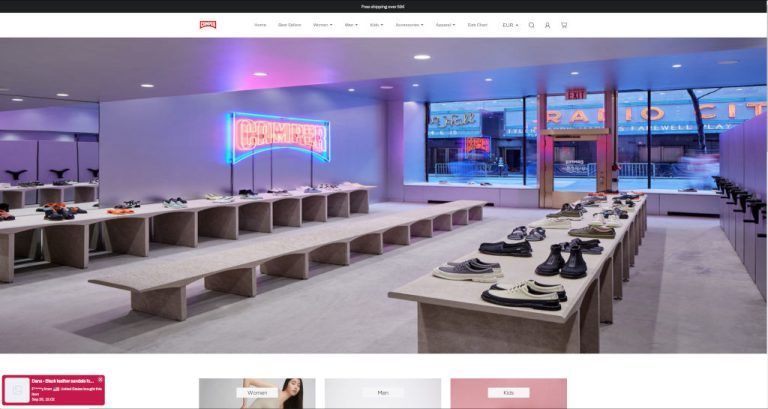Click the Women category card
Viewport: 768px width, 409px height.
click(x=257, y=393)
